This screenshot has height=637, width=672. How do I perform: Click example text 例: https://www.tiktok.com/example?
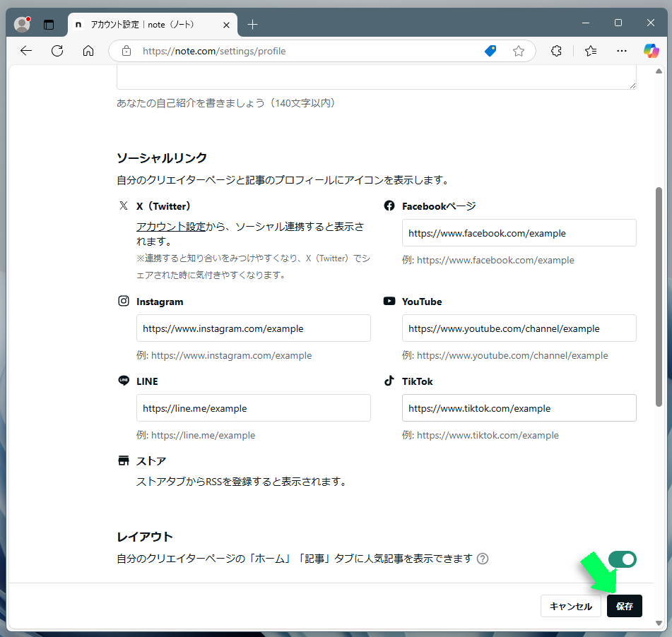[x=481, y=435]
